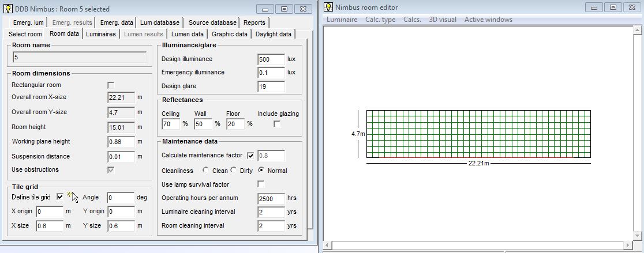Click the DDB Nimbus lightbulb title icon

[x=8, y=9]
